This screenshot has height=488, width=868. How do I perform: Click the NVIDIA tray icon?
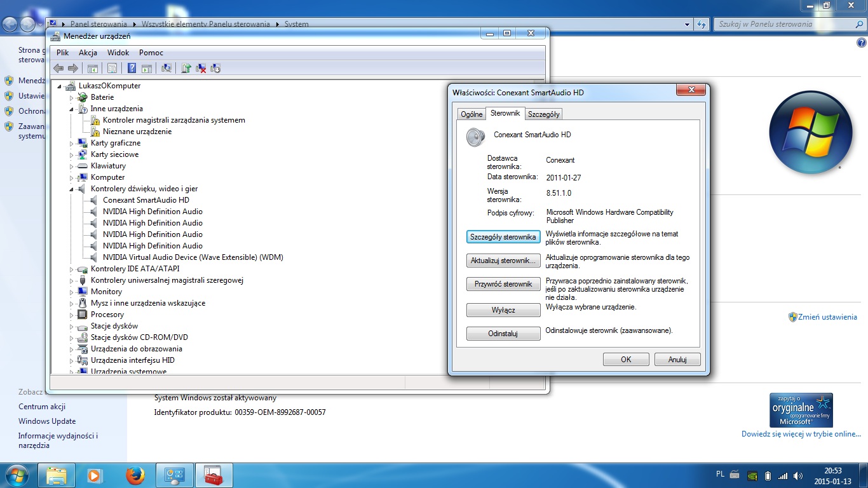pos(752,475)
